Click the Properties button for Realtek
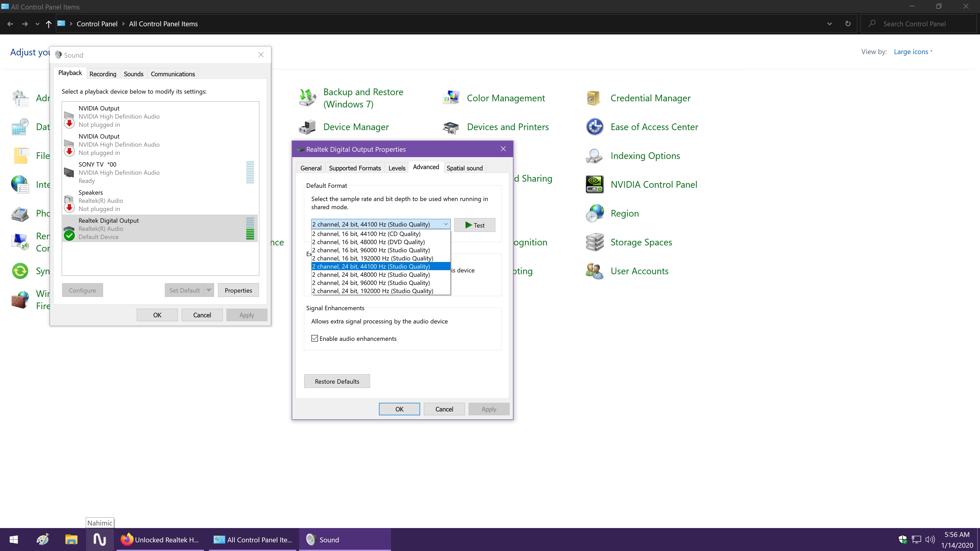The width and height of the screenshot is (980, 551). click(x=238, y=290)
